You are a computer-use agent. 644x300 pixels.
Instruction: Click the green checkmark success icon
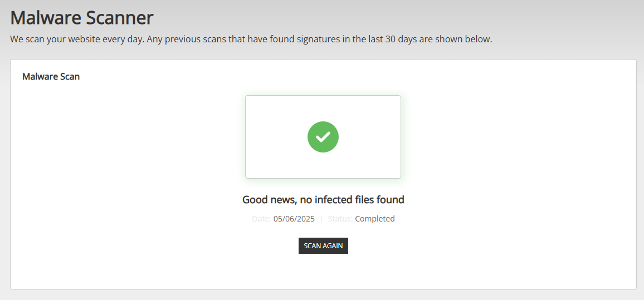pos(323,137)
